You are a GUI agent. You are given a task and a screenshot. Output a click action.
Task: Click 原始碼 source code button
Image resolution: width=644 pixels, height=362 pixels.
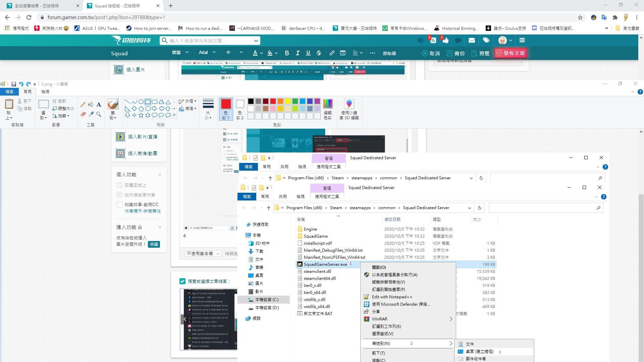tap(389, 53)
